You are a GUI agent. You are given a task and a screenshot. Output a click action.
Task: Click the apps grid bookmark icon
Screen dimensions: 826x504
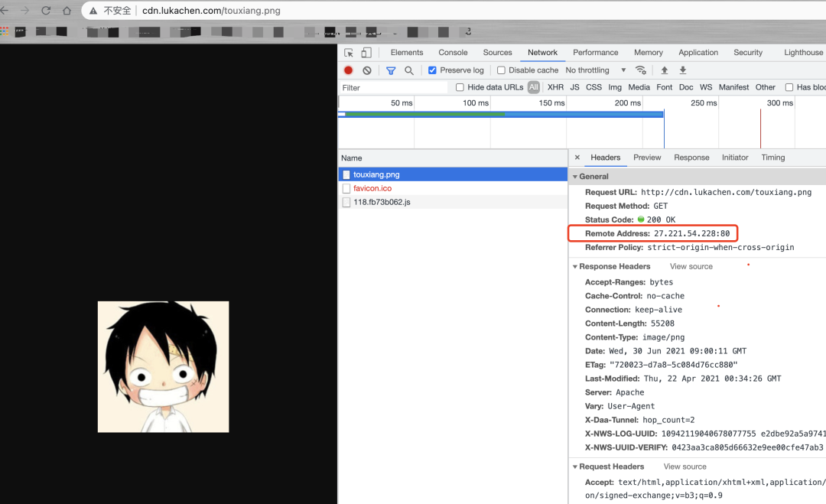(x=5, y=31)
